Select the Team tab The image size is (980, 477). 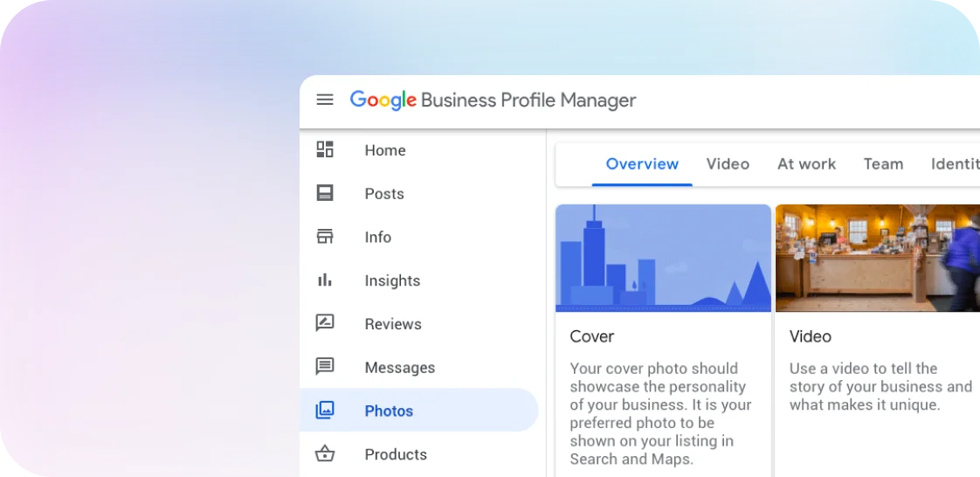point(883,164)
